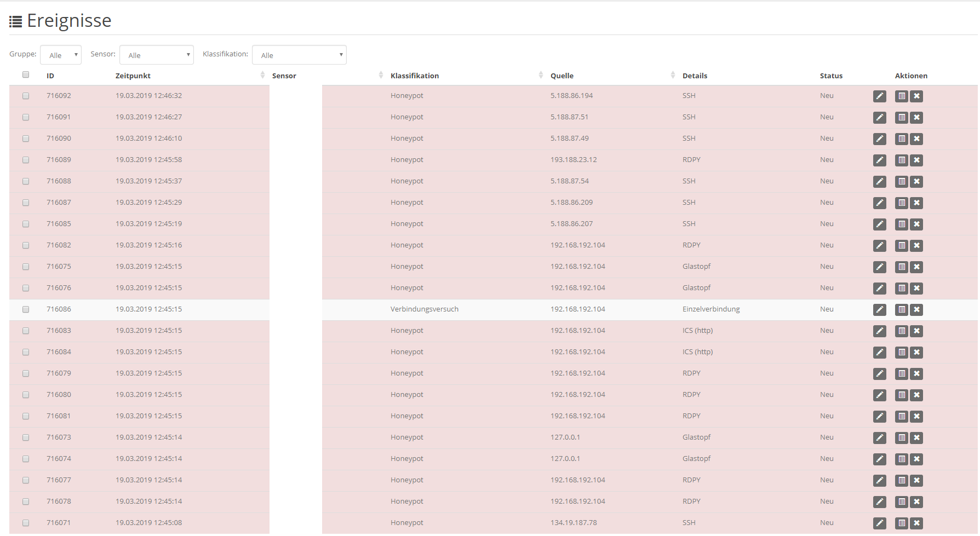980x536 pixels.
Task: Delete event 716083 with X icon
Action: coord(916,331)
